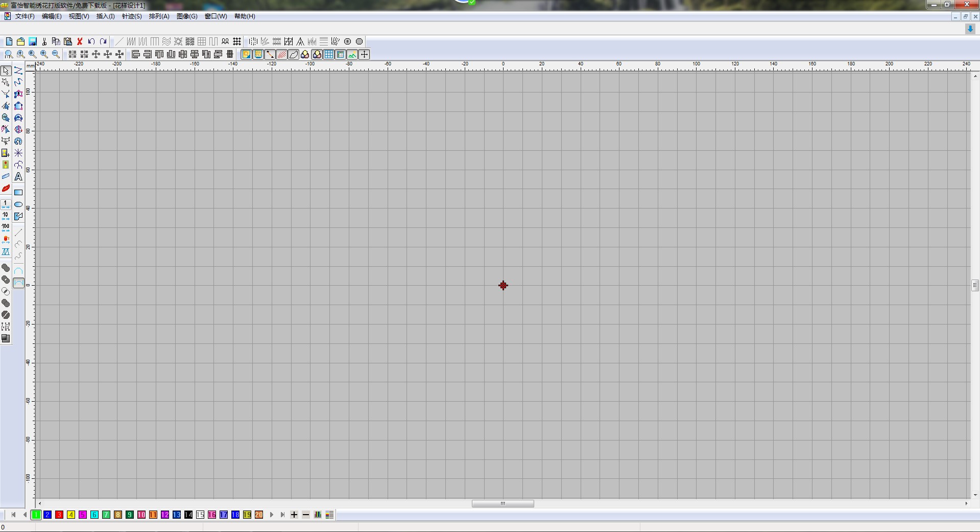Click the plus button to add color
This screenshot has width=980, height=532.
pos(294,515)
